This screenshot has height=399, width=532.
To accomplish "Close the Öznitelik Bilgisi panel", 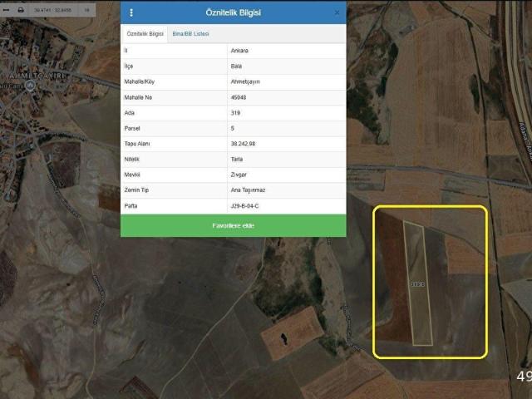I will click(337, 12).
